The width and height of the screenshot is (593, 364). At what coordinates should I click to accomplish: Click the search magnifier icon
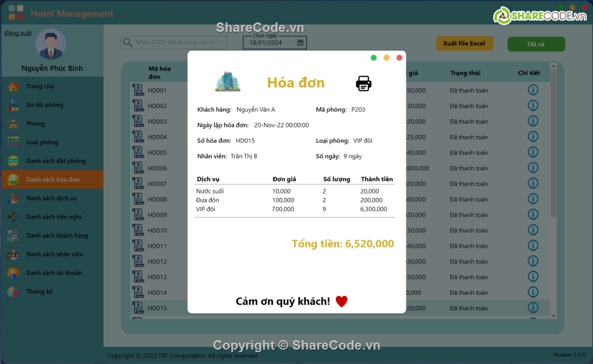pos(128,42)
